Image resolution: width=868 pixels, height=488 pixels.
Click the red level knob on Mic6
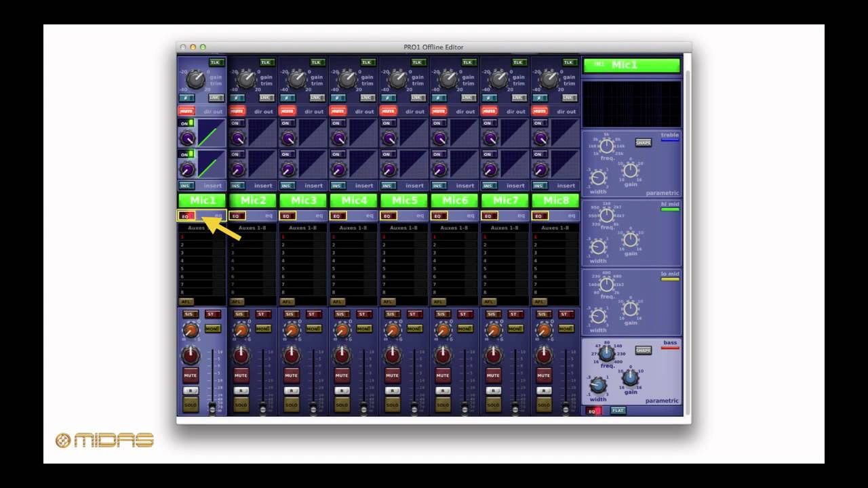point(443,355)
